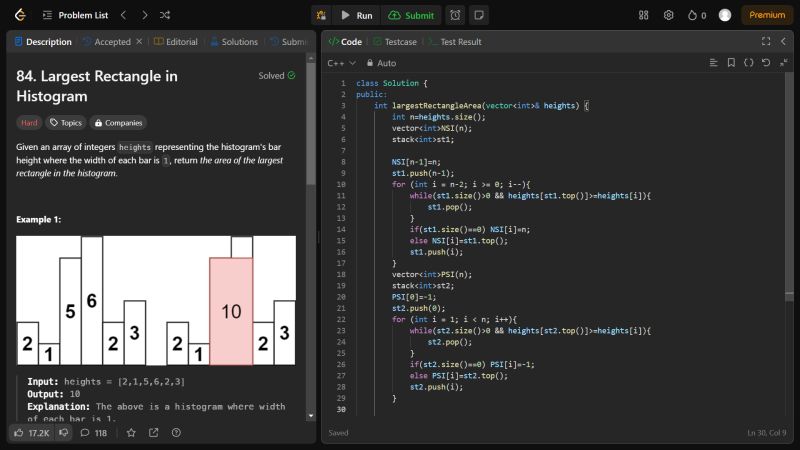Start the timer with the alarm clock icon
The height and width of the screenshot is (450, 800).
coord(455,15)
